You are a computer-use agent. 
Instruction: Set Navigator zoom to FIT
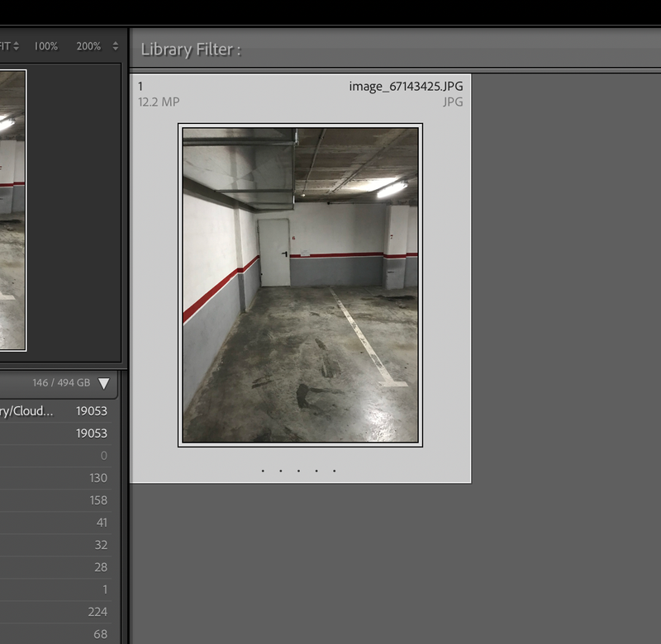tap(4, 46)
